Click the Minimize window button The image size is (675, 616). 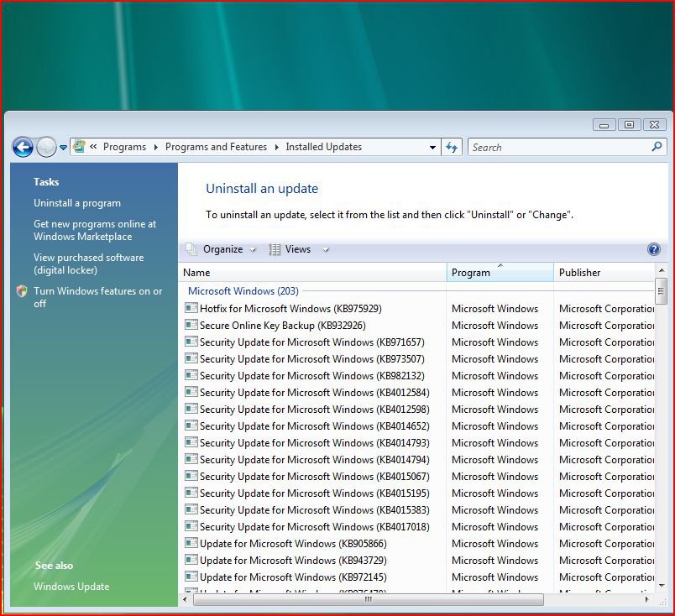[x=604, y=124]
